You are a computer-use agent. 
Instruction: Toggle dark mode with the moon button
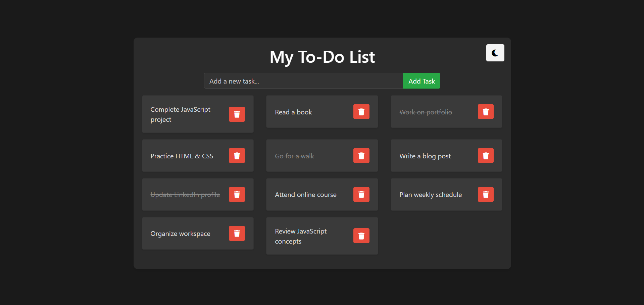495,53
